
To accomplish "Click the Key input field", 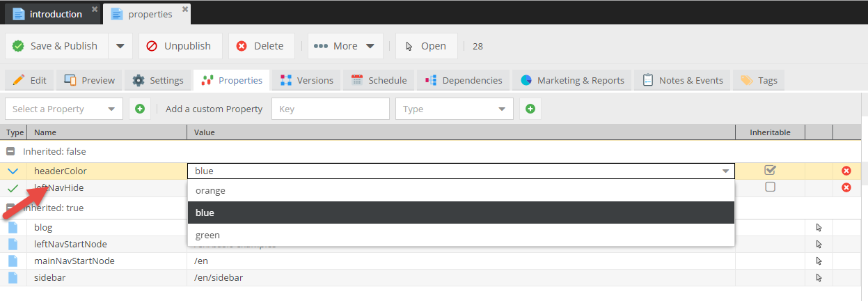I will click(x=330, y=109).
